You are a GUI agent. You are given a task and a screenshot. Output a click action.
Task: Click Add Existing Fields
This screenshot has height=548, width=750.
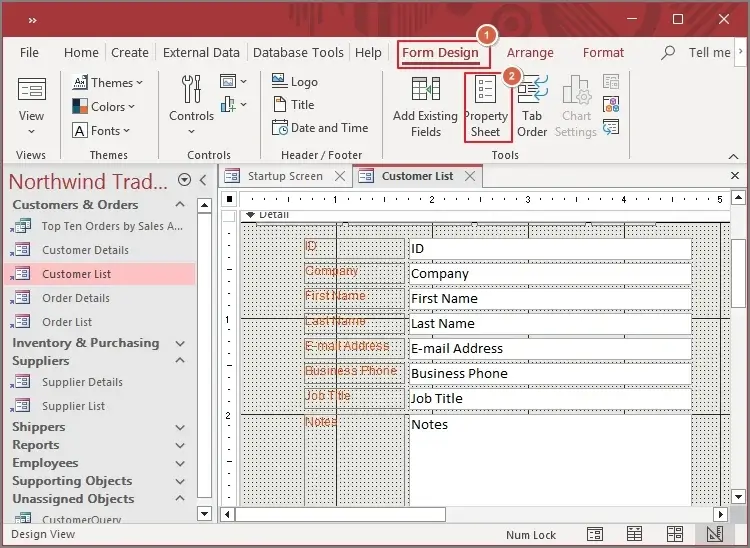(425, 107)
